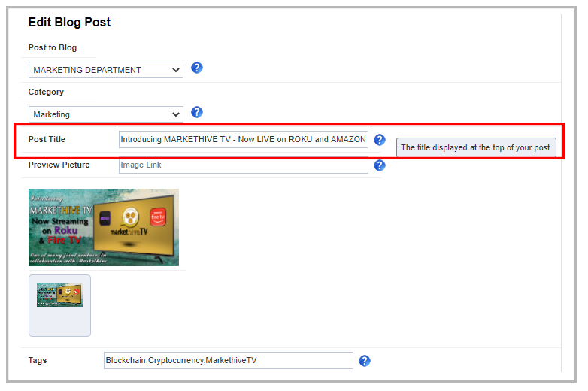The image size is (588, 391).
Task: Select the large MarketHive TV preview image
Action: point(104,228)
